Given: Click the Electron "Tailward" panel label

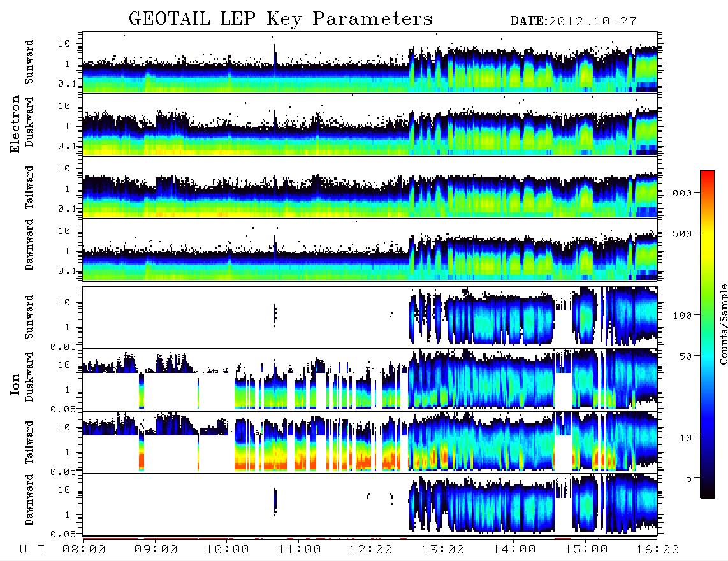Looking at the screenshot, I should [x=29, y=187].
